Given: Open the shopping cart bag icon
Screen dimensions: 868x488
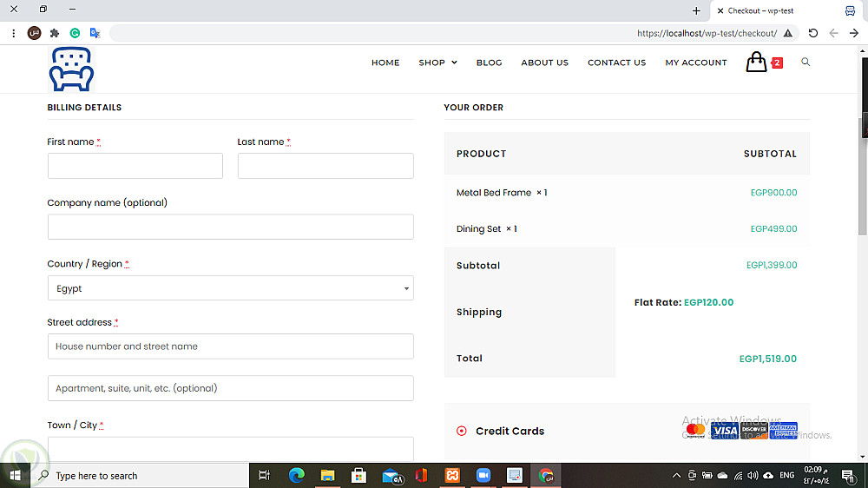Looking at the screenshot, I should coord(756,62).
